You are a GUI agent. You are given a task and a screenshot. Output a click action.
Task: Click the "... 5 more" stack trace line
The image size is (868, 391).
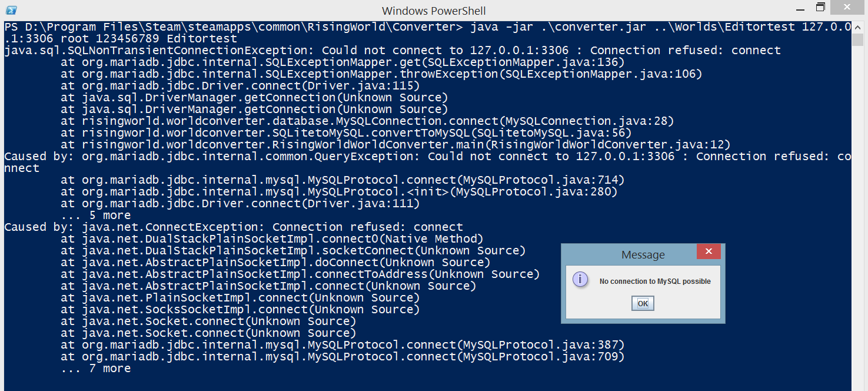(95, 216)
